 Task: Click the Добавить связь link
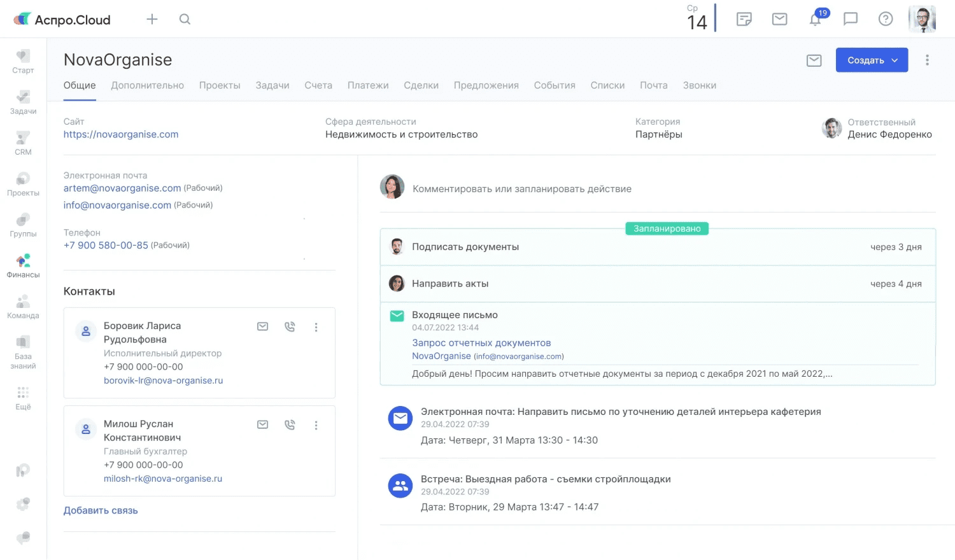tap(101, 510)
